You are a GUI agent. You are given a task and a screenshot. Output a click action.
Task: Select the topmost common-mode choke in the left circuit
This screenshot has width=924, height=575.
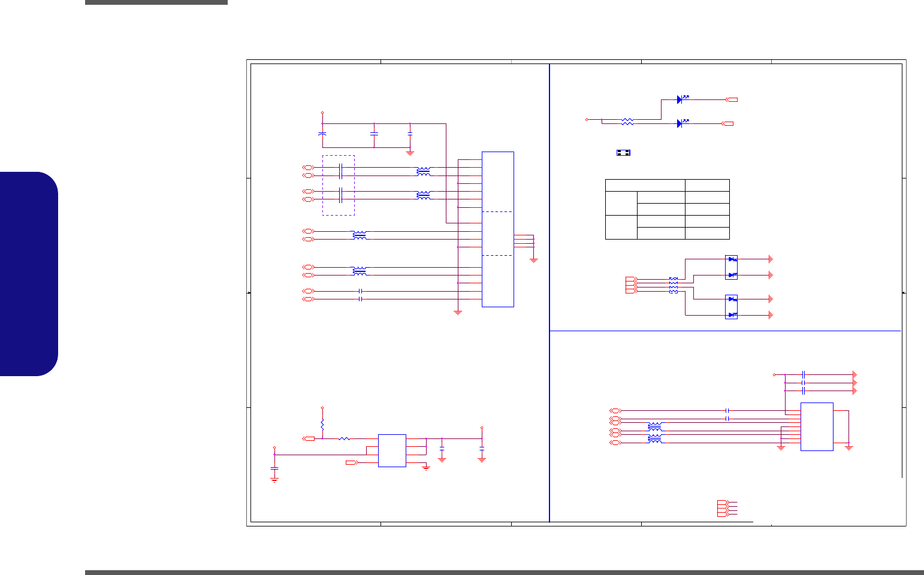coord(424,171)
